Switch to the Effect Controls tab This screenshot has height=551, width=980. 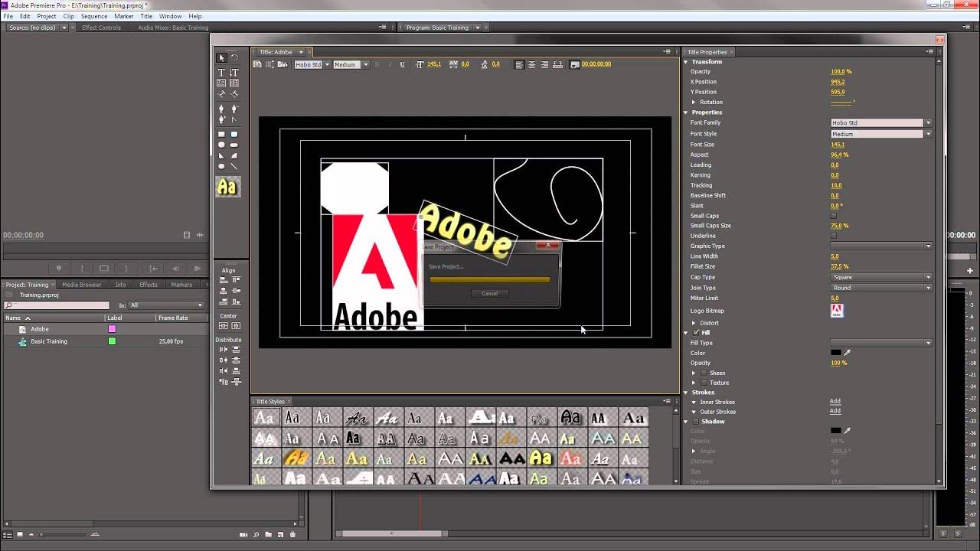101,28
